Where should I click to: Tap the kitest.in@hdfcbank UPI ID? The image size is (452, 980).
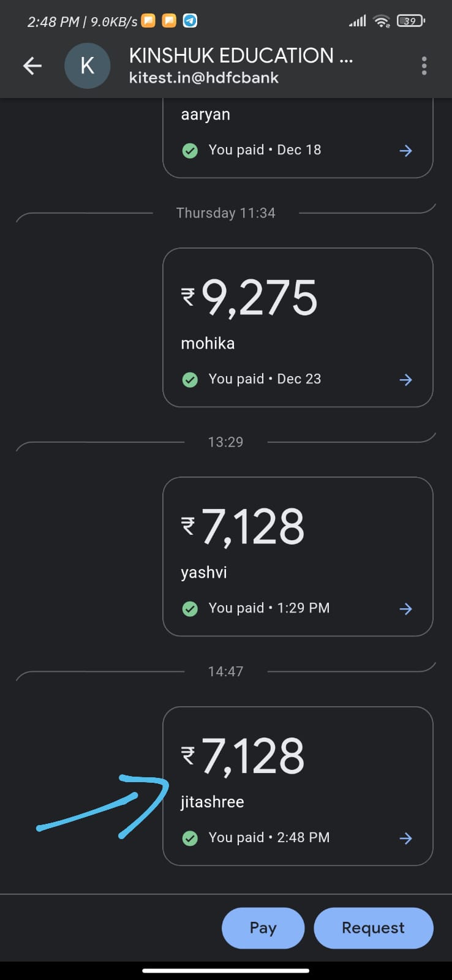pyautogui.click(x=204, y=78)
